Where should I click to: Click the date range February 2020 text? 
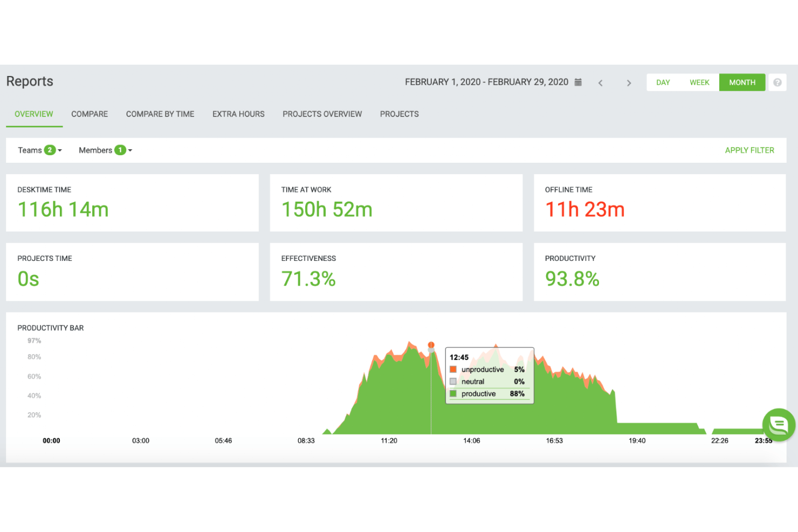486,82
